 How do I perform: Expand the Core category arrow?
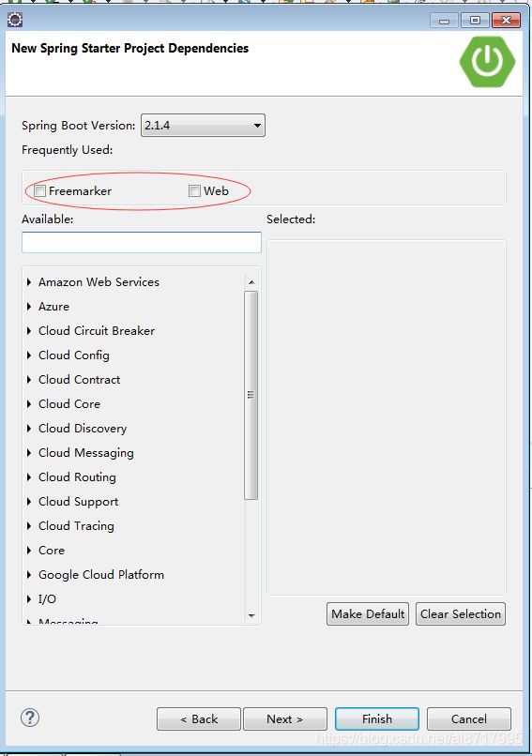(29, 551)
